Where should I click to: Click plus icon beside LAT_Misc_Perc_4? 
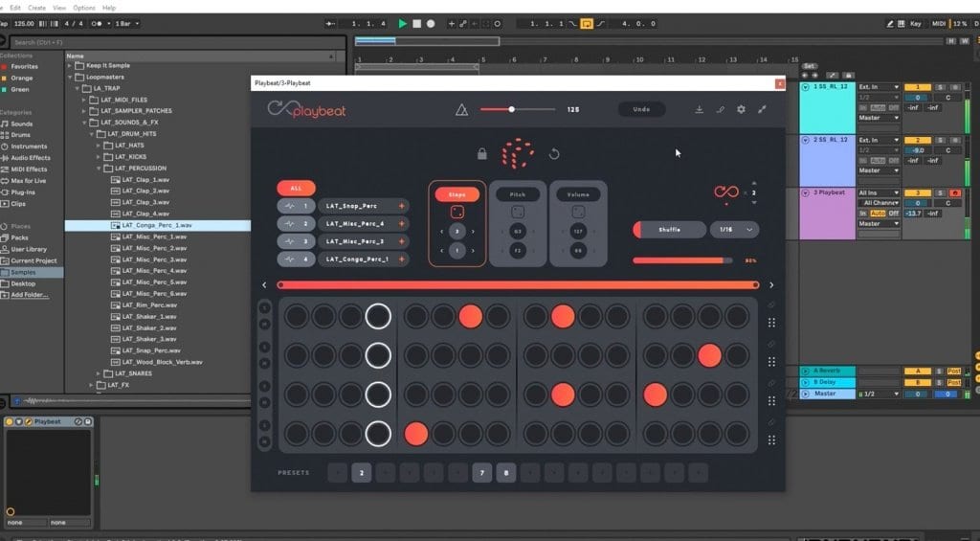(401, 223)
